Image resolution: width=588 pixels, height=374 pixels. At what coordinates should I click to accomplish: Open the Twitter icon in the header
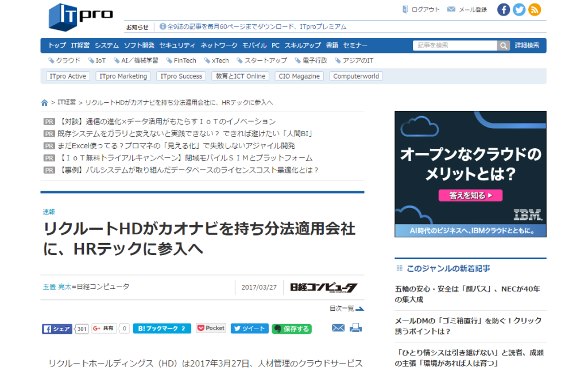[x=519, y=9]
